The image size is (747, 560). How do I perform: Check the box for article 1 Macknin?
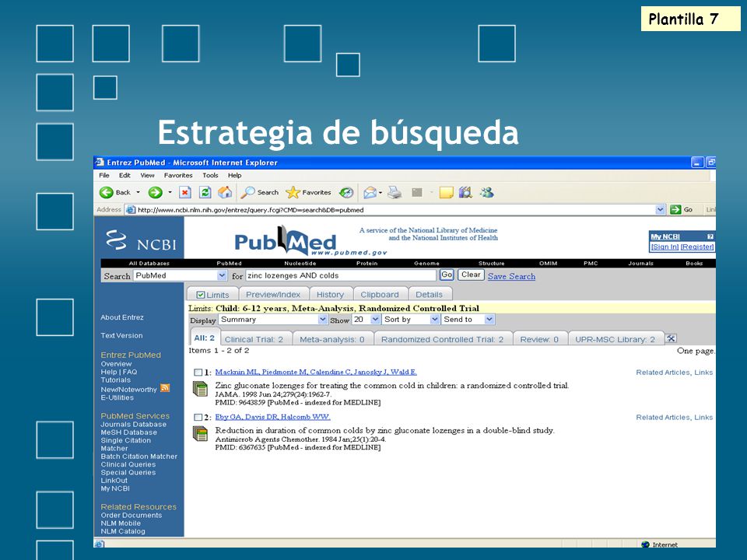pyautogui.click(x=198, y=373)
